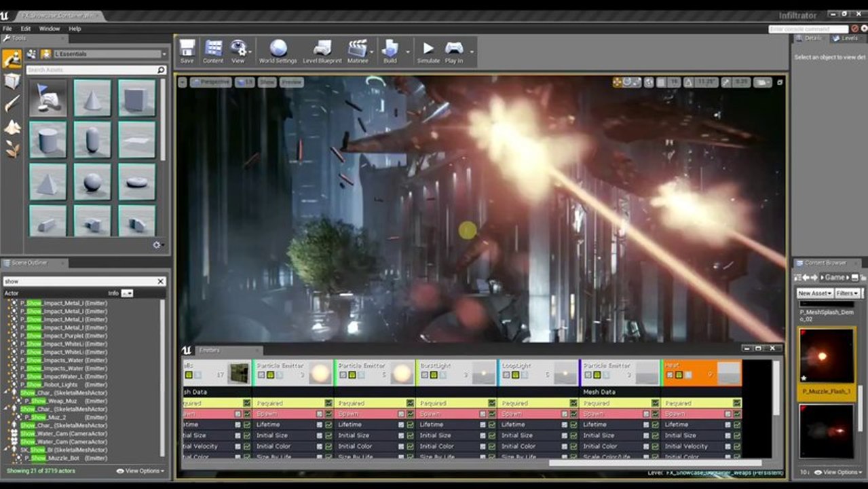The width and height of the screenshot is (868, 489).
Task: Open the File menu
Action: (7, 29)
